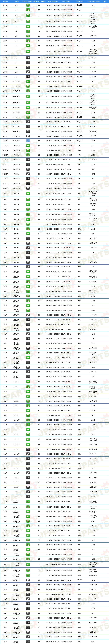Click the Model column header
This screenshot has height=644, width=109.
coord(16,2)
